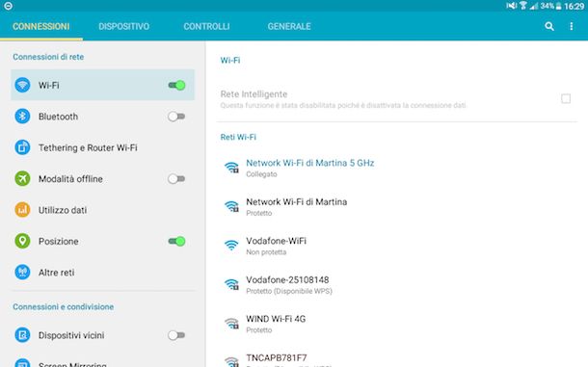
Task: Tap the Rete Intelligente label
Action: tap(254, 94)
